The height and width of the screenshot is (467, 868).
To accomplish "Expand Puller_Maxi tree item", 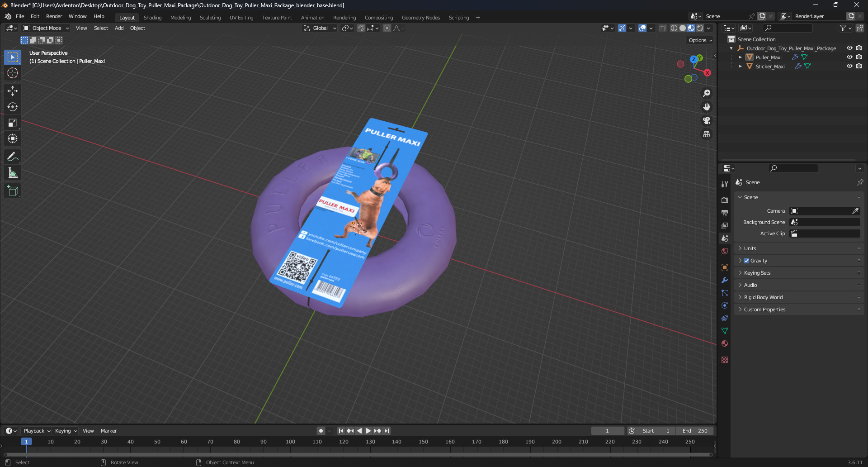I will [740, 57].
